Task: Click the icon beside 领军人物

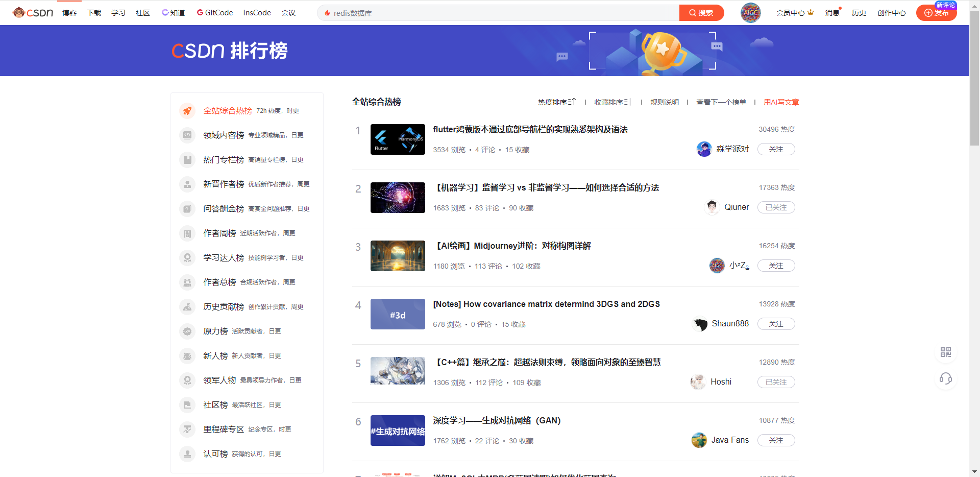Action: (187, 380)
